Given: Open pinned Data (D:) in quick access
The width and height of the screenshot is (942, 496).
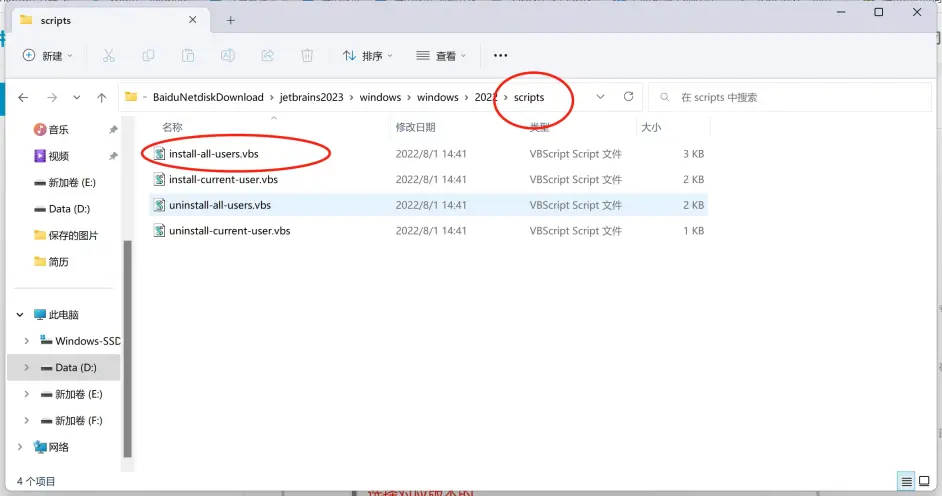Looking at the screenshot, I should click(62, 209).
